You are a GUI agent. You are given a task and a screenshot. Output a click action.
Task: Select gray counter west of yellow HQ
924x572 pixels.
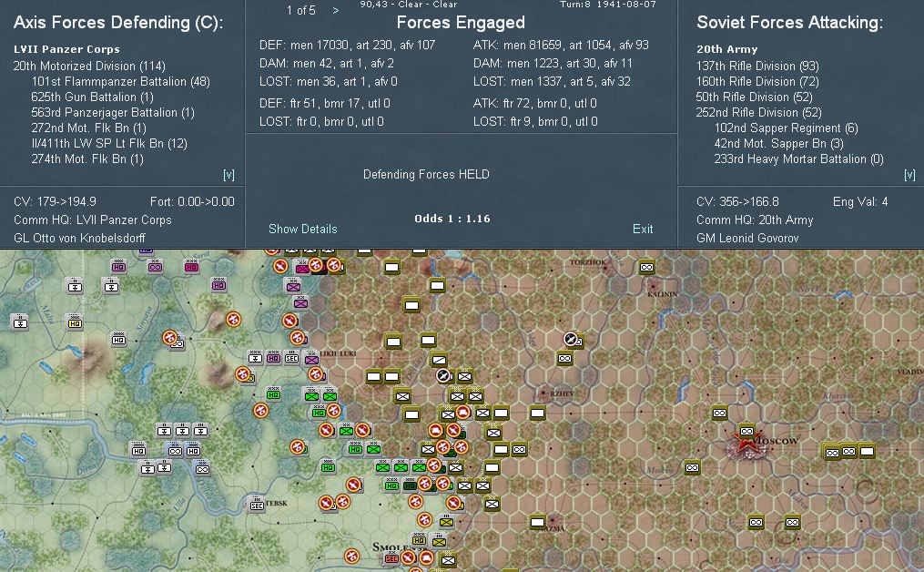pyautogui.click(x=20, y=322)
